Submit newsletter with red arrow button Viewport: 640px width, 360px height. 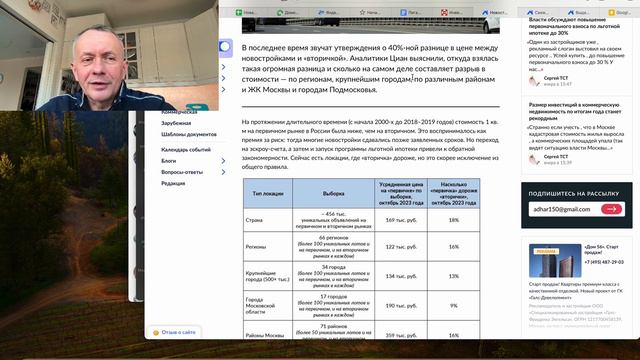coord(611,209)
